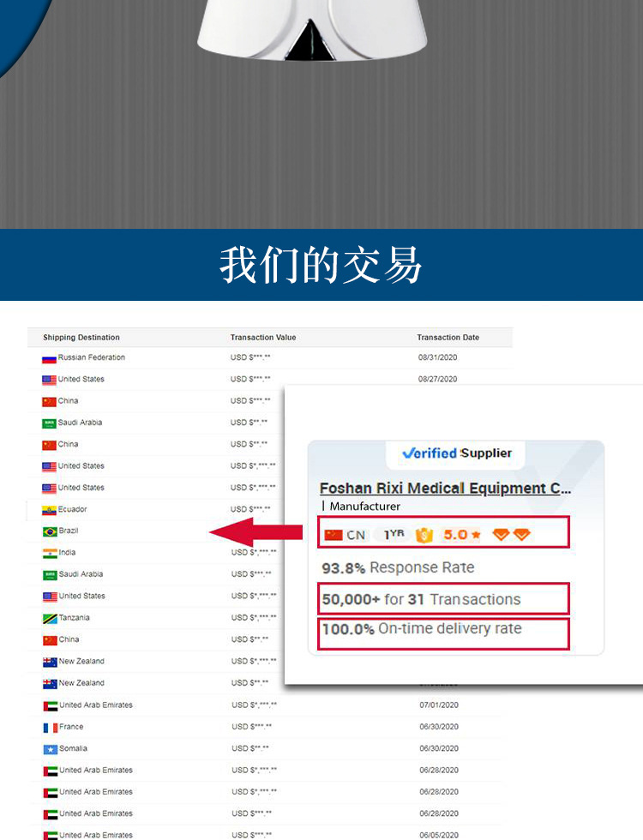This screenshot has height=840, width=643.
Task: Click the Manufacturer label in supplier card
Action: (x=365, y=507)
